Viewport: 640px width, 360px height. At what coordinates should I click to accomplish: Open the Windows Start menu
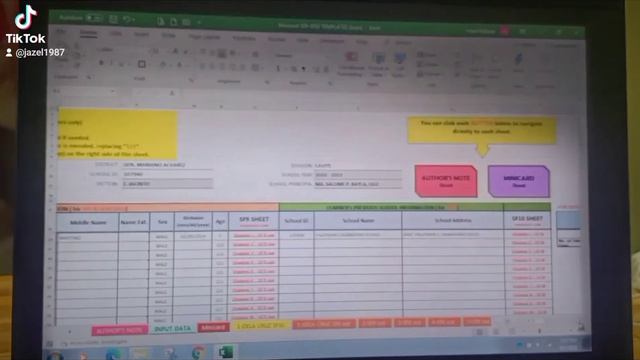click(x=55, y=356)
